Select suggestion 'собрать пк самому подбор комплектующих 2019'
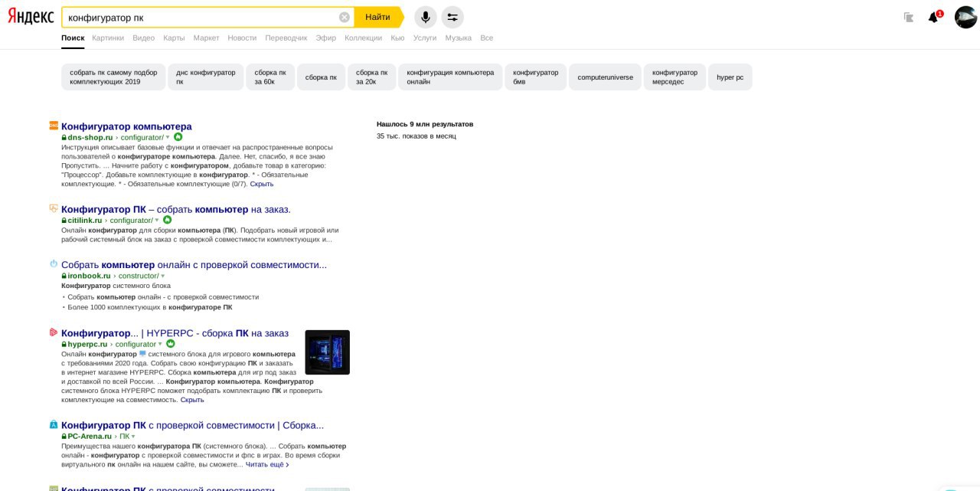The width and height of the screenshot is (980, 491). [x=113, y=77]
